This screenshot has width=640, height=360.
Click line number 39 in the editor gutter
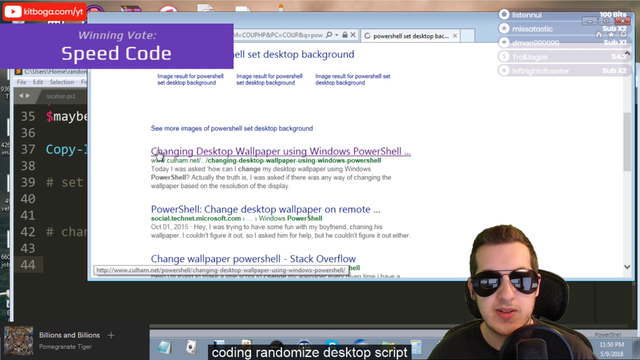[28, 182]
